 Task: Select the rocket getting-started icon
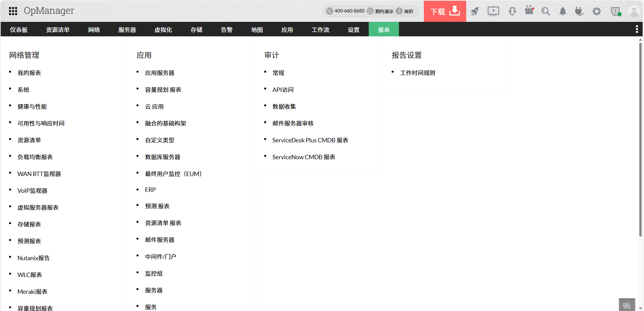coord(475,11)
